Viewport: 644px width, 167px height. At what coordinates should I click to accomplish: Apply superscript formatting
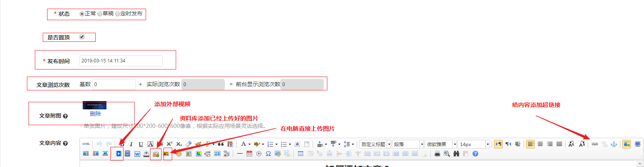pyautogui.click(x=169, y=144)
